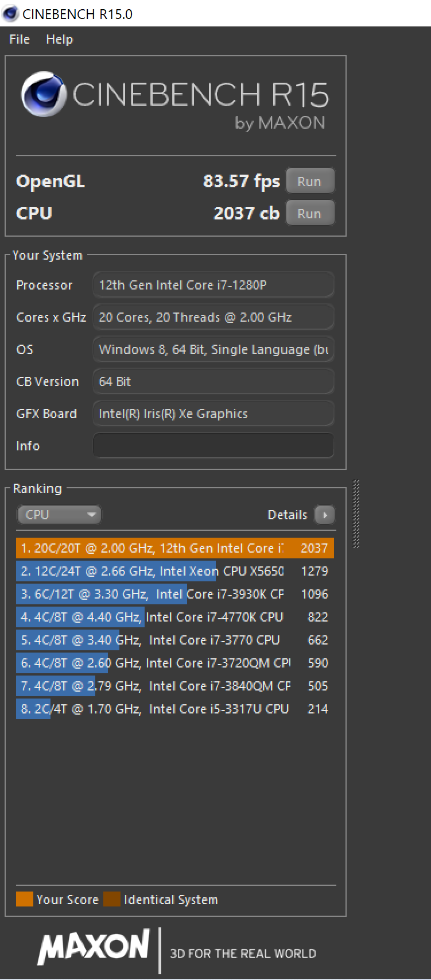The height and width of the screenshot is (980, 431).
Task: Select ranking entry Core i7-3930K
Action: [x=175, y=594]
